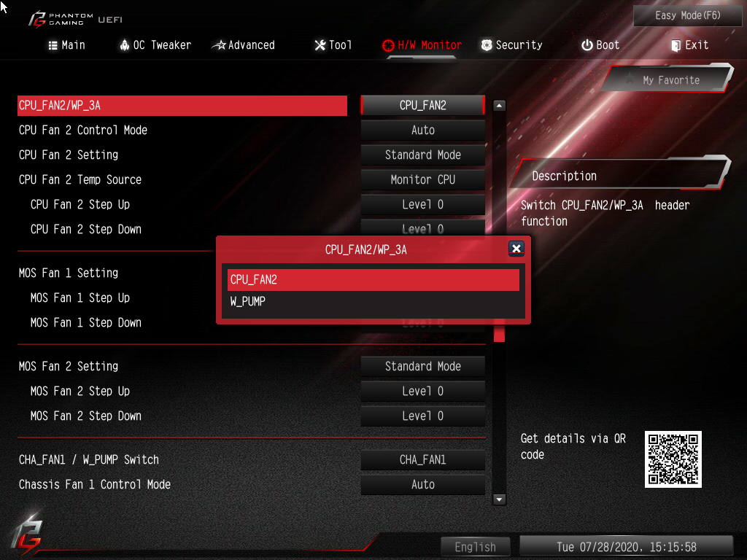
Task: Click the Exit door icon
Action: point(676,45)
